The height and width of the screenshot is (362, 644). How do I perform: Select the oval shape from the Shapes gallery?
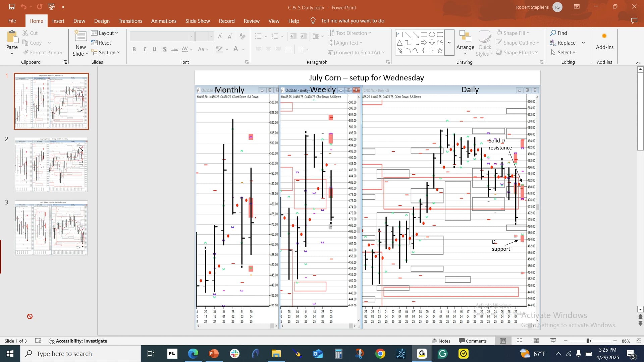pos(432,34)
